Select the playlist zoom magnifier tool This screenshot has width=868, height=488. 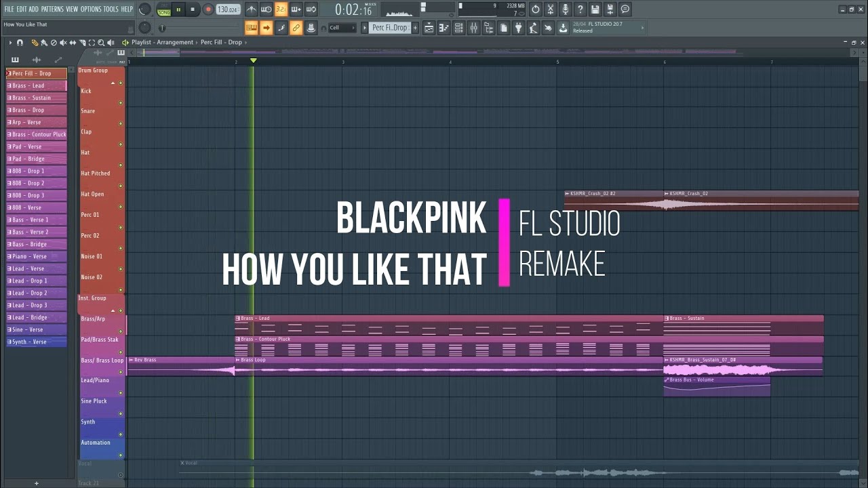pyautogui.click(x=101, y=42)
